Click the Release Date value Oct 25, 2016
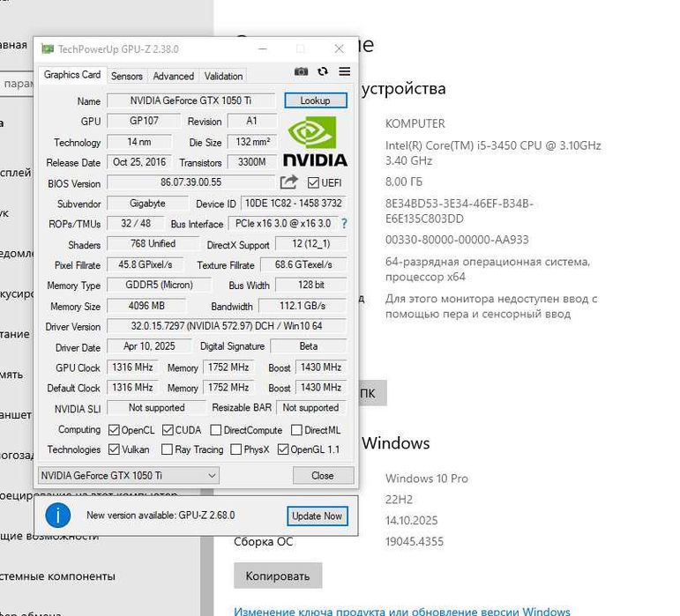Viewport: 680px width, 616px height. [139, 162]
